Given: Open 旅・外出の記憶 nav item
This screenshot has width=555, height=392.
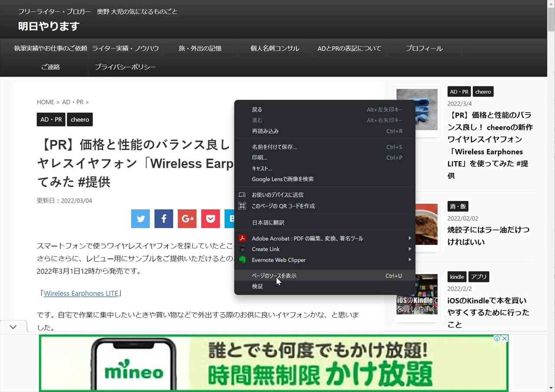Looking at the screenshot, I should tap(200, 48).
